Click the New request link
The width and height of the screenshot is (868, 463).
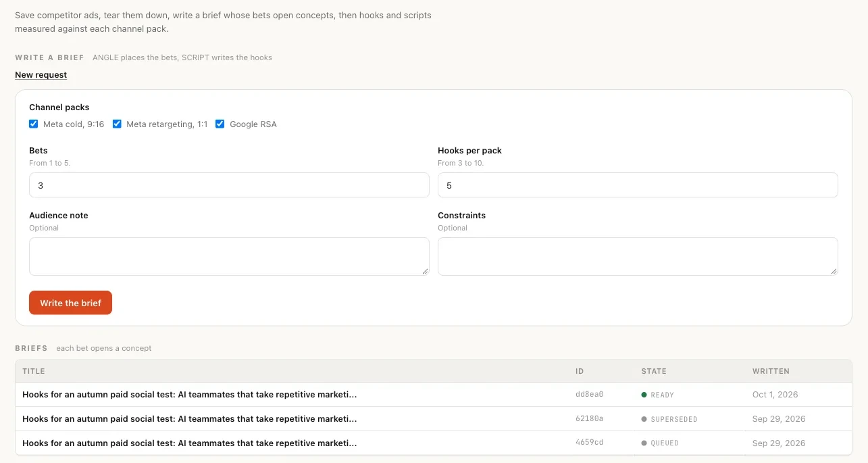41,75
